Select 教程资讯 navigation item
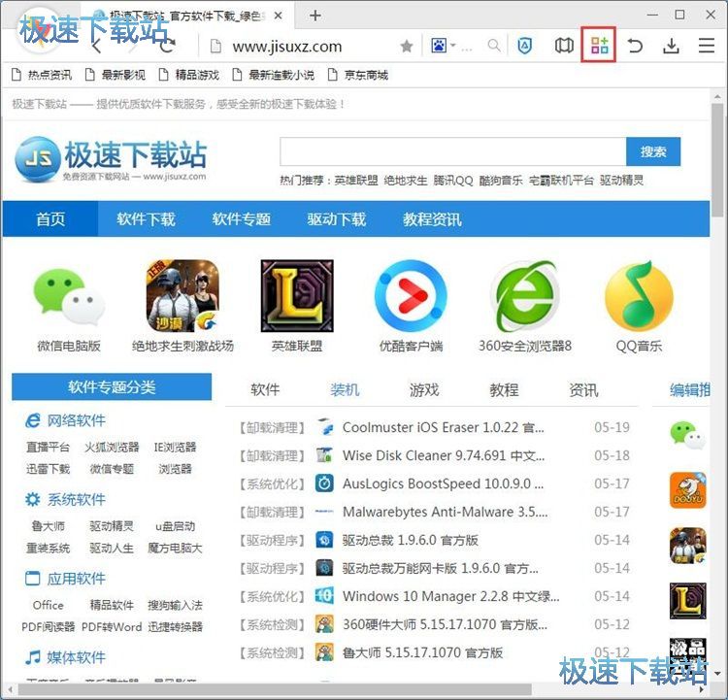728x700 pixels. pyautogui.click(x=432, y=218)
